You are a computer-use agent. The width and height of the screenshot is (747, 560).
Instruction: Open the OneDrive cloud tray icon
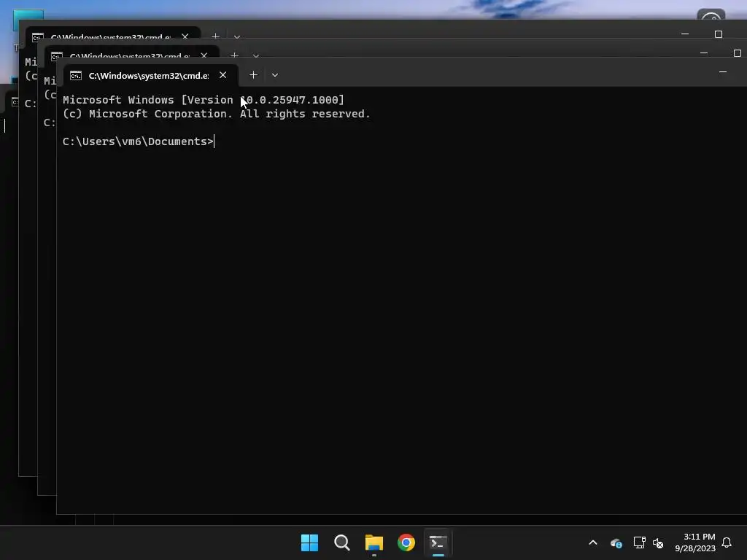616,542
